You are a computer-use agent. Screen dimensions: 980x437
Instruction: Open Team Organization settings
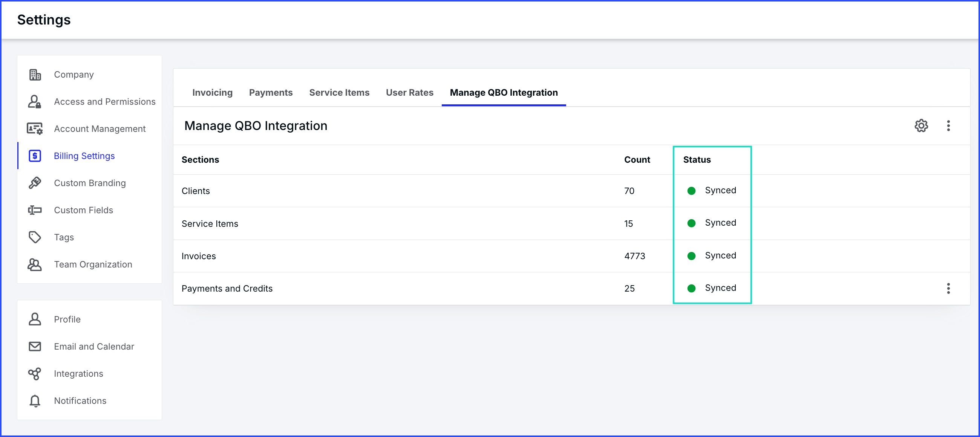(x=93, y=264)
